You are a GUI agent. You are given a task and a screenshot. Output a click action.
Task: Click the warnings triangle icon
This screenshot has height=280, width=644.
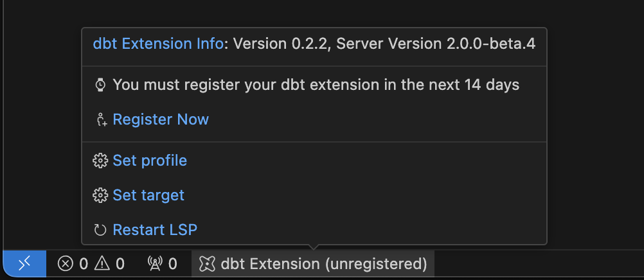pos(102,263)
